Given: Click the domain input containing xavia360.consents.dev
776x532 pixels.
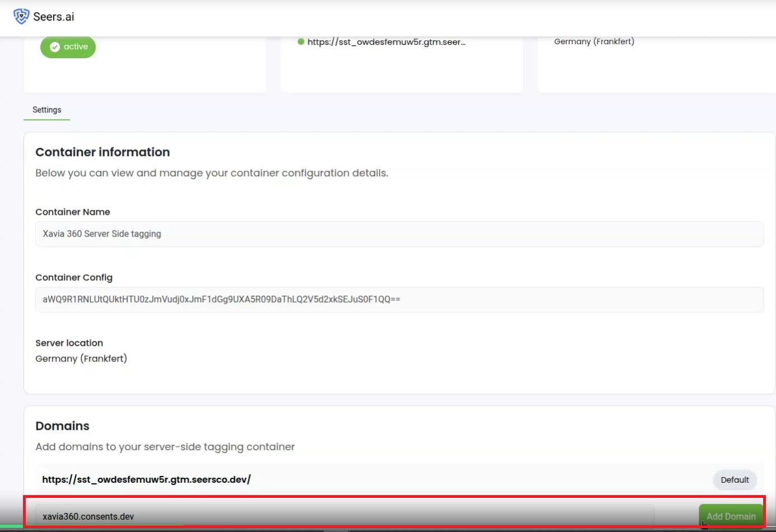Looking at the screenshot, I should pyautogui.click(x=344, y=516).
